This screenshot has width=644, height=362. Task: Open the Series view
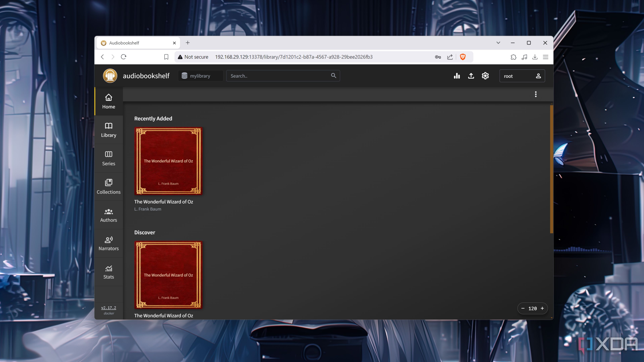[109, 158]
